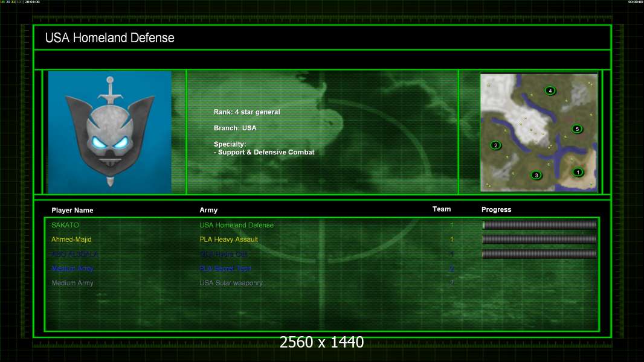Click Ahmed-Majid's team number
This screenshot has height=362, width=644.
(451, 240)
